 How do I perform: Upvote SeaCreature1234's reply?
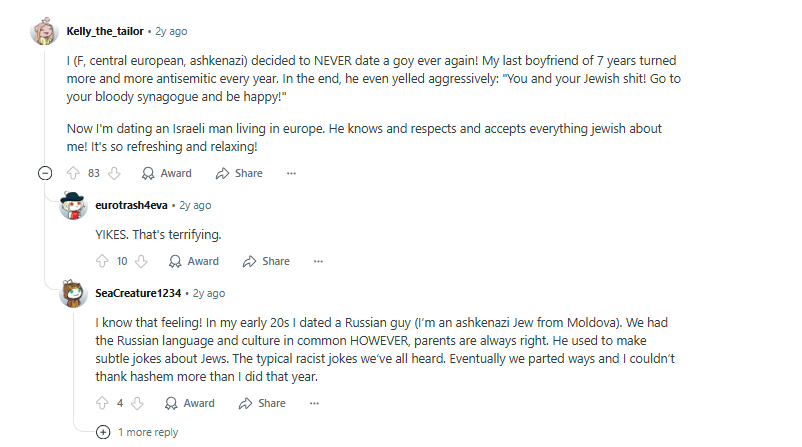pos(101,403)
